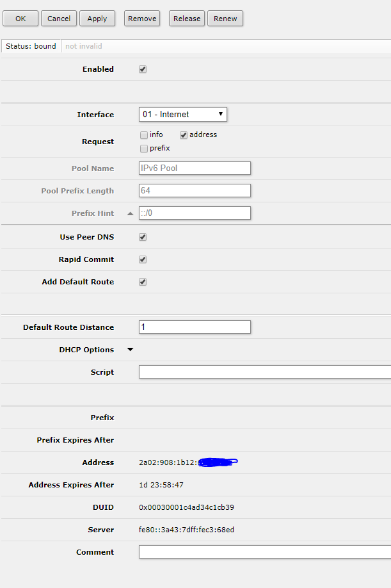Click the Cancel button
This screenshot has height=588, width=391.
(x=59, y=19)
